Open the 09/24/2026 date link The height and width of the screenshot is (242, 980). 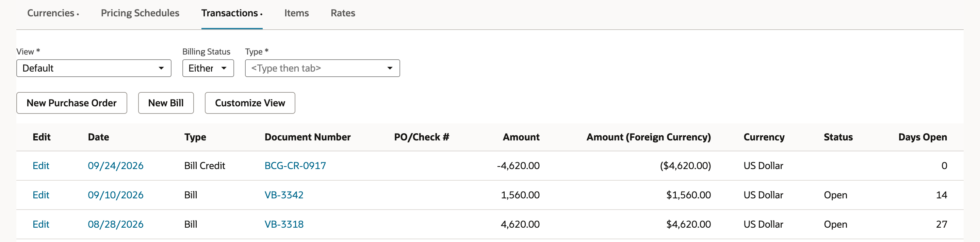click(116, 166)
